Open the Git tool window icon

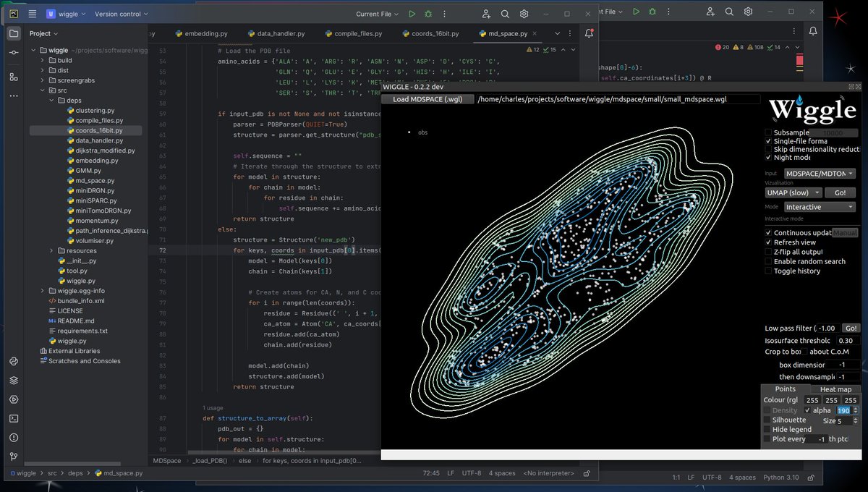(x=14, y=456)
